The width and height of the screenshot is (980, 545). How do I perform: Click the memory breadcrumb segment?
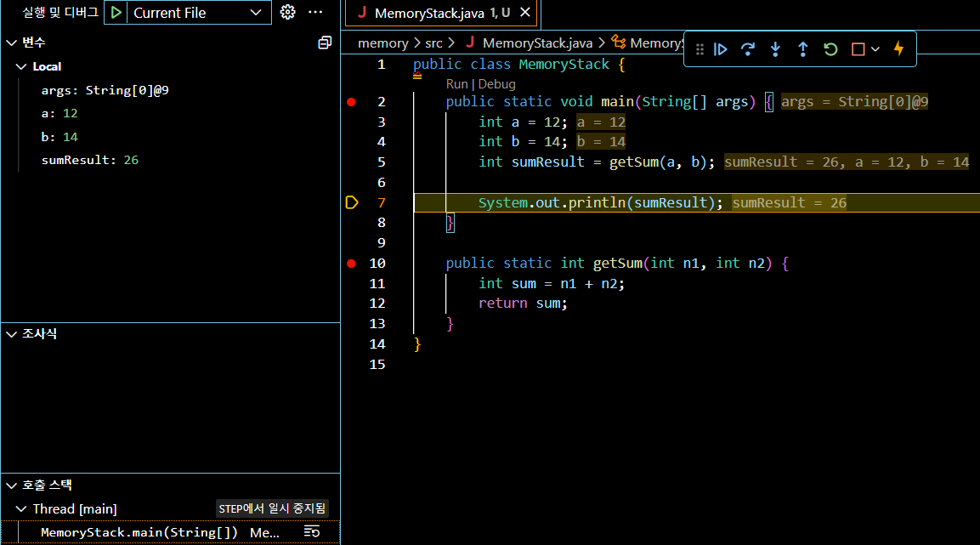[x=382, y=43]
